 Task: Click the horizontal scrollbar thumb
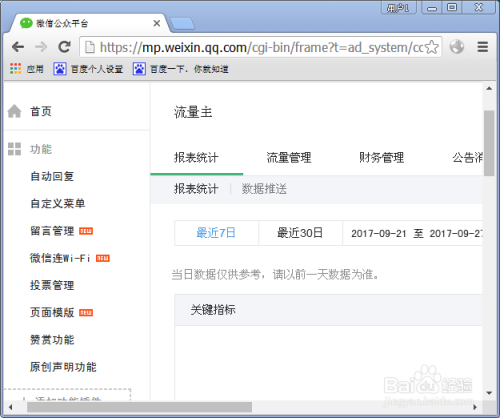point(139,407)
